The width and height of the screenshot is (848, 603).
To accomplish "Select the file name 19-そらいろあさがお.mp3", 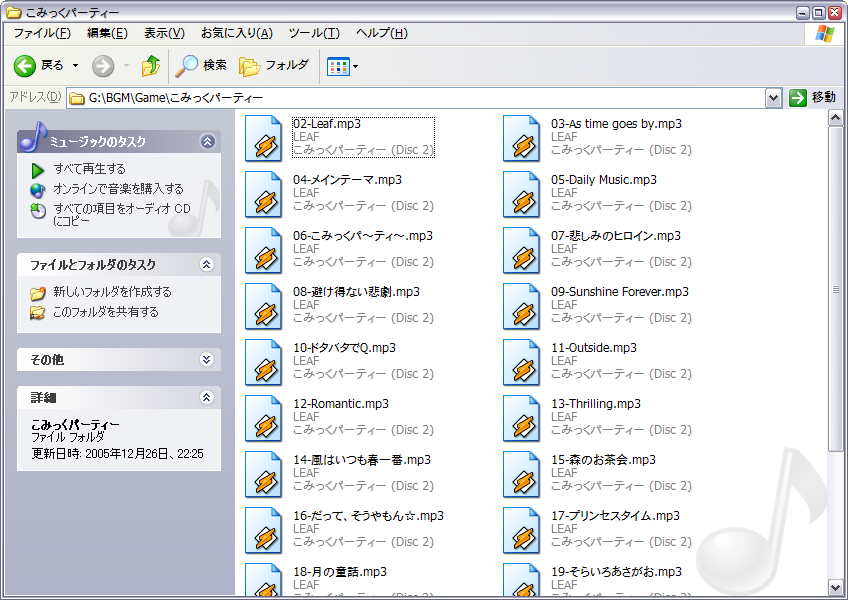I will (x=617, y=572).
